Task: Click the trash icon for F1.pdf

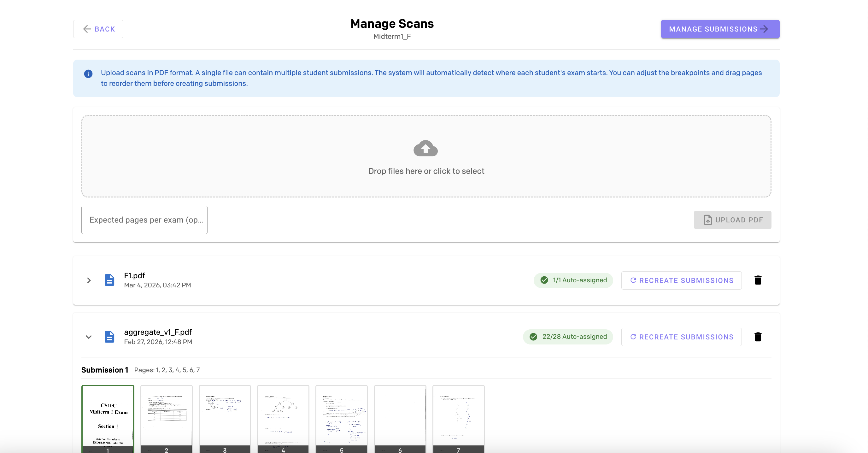Action: click(x=758, y=280)
